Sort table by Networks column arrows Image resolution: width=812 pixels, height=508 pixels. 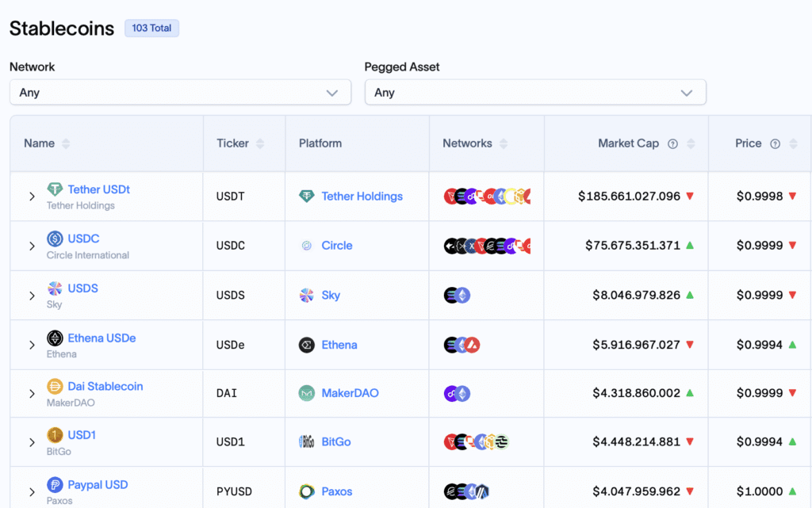(x=504, y=143)
